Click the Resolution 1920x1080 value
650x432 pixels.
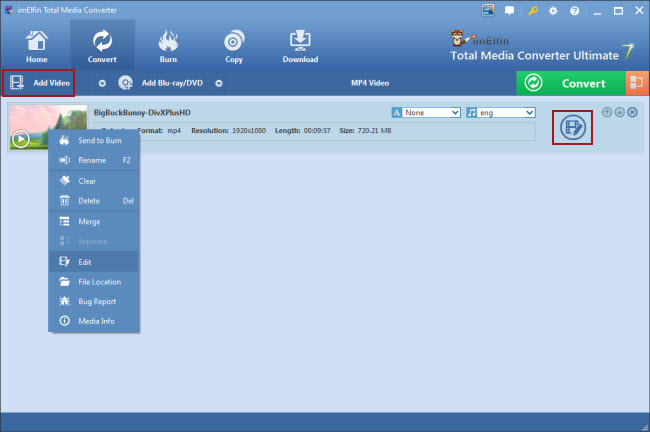tap(249, 131)
